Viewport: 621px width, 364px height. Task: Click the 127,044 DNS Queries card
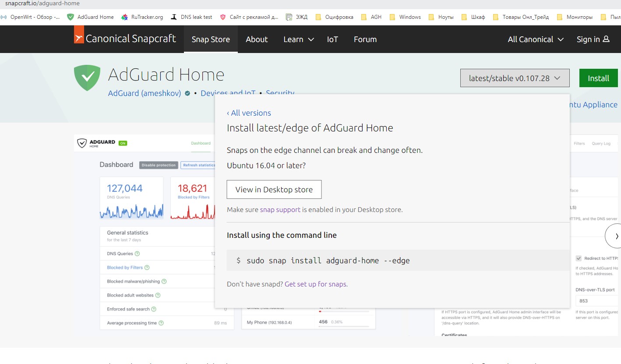click(131, 198)
